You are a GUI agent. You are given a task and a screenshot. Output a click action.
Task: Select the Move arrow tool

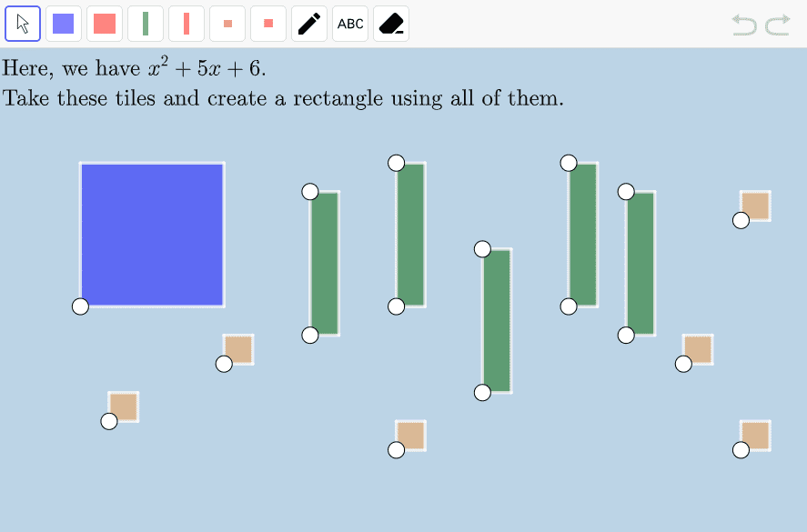click(23, 24)
